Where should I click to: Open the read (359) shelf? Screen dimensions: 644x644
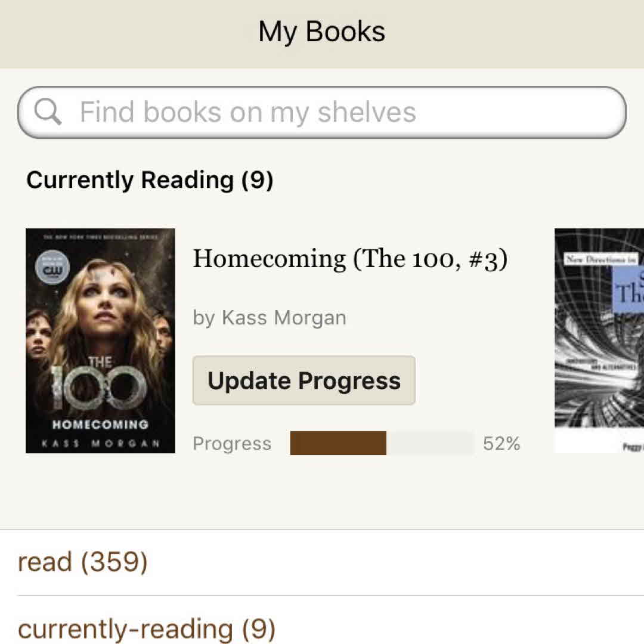pyautogui.click(x=82, y=562)
